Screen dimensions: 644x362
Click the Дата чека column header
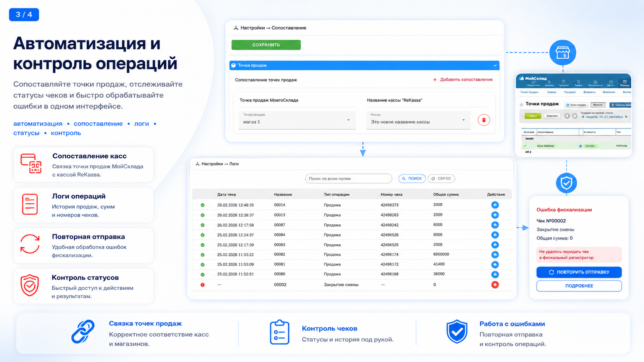(x=226, y=195)
